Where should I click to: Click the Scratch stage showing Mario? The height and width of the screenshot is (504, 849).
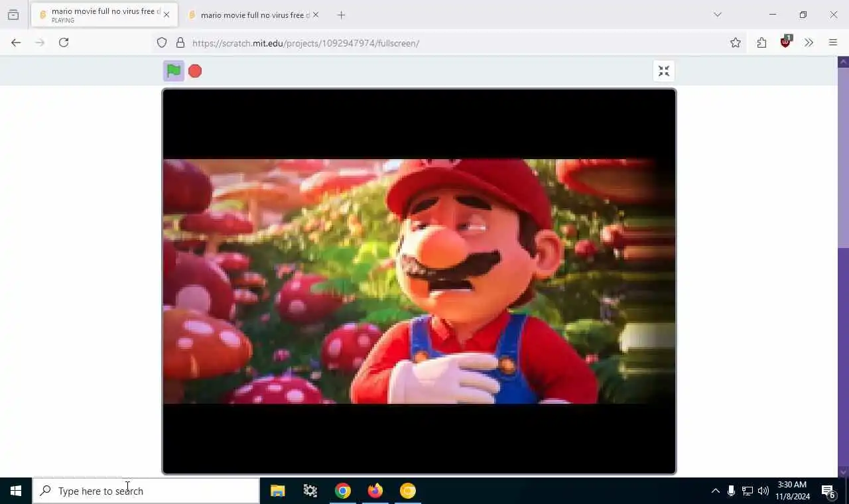(419, 281)
